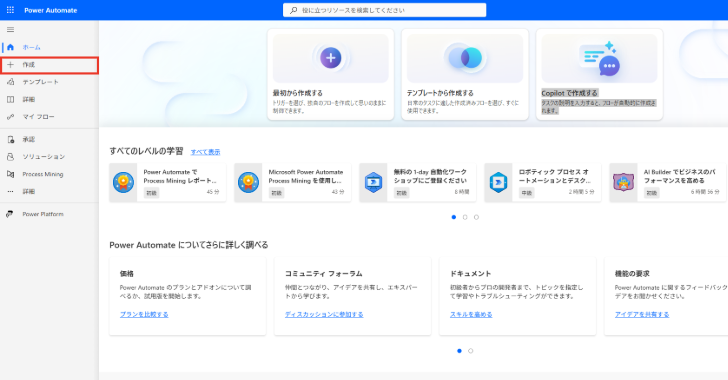Click the 最初から作成する card title
The width and height of the screenshot is (728, 380).
click(298, 93)
